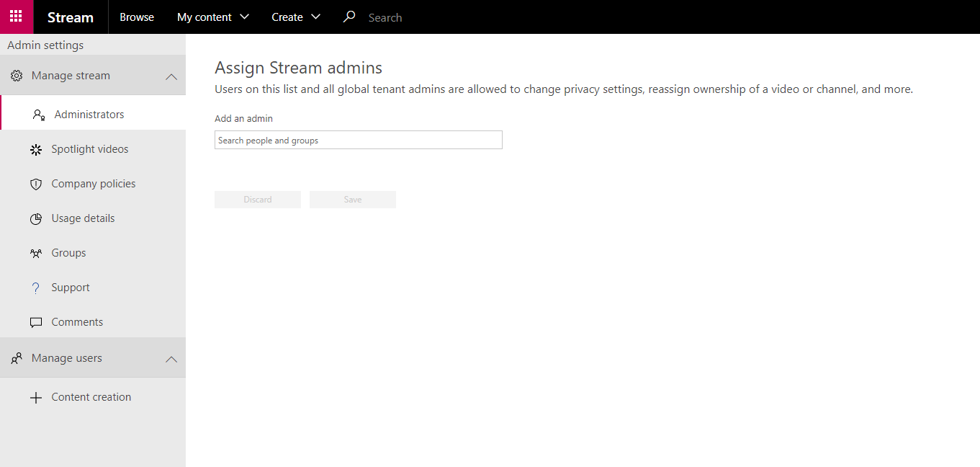Select Usage details in the sidebar
The width and height of the screenshot is (980, 467).
93,218
